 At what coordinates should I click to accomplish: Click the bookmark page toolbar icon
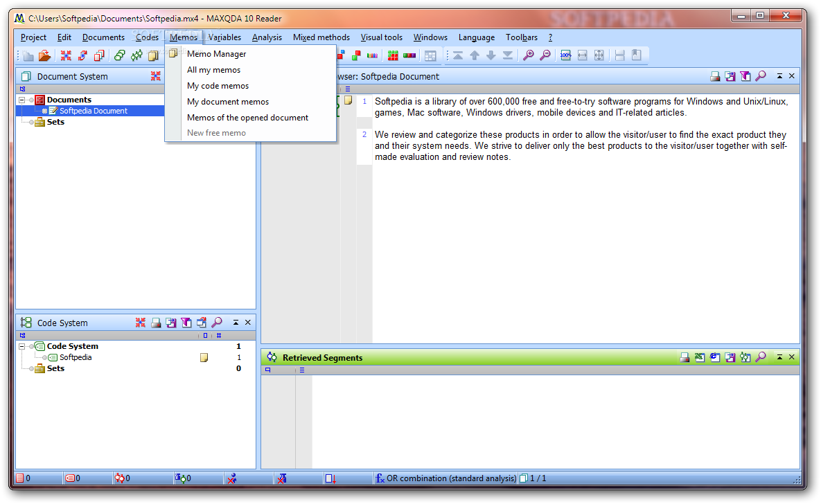pos(637,55)
